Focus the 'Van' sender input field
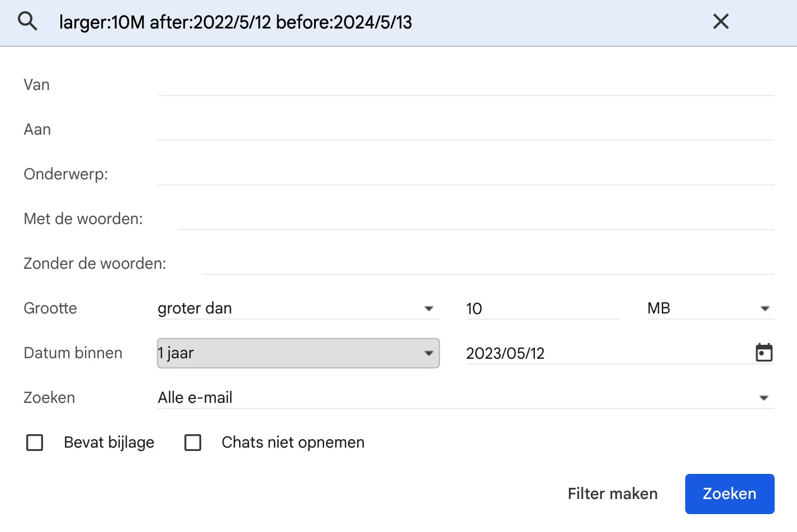The height and width of the screenshot is (532, 797). click(x=465, y=85)
